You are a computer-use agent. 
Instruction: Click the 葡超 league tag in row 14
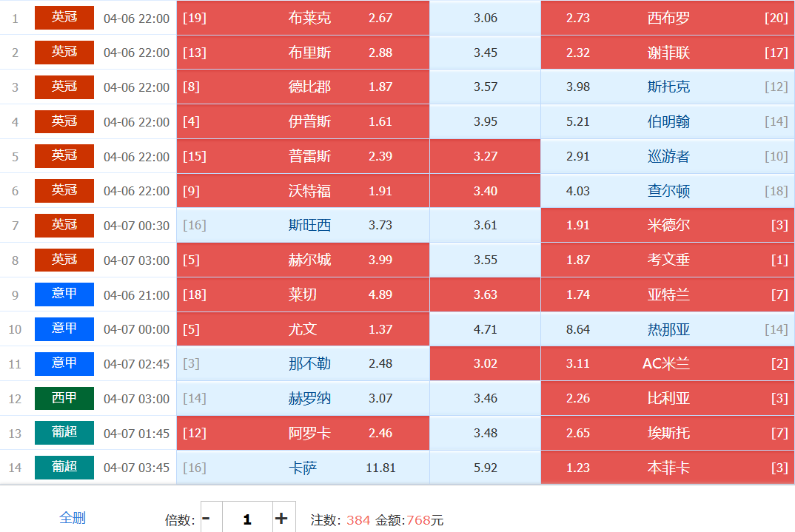(64, 468)
